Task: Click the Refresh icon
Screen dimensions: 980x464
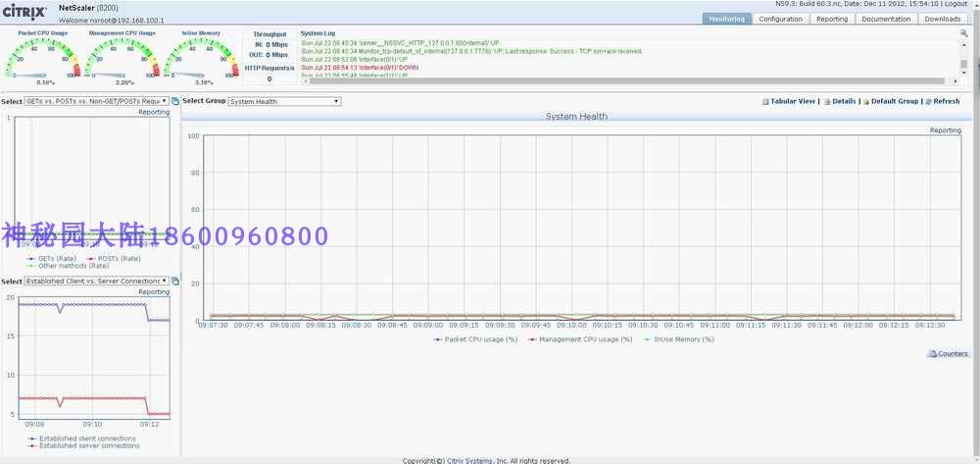Action: coord(928,101)
